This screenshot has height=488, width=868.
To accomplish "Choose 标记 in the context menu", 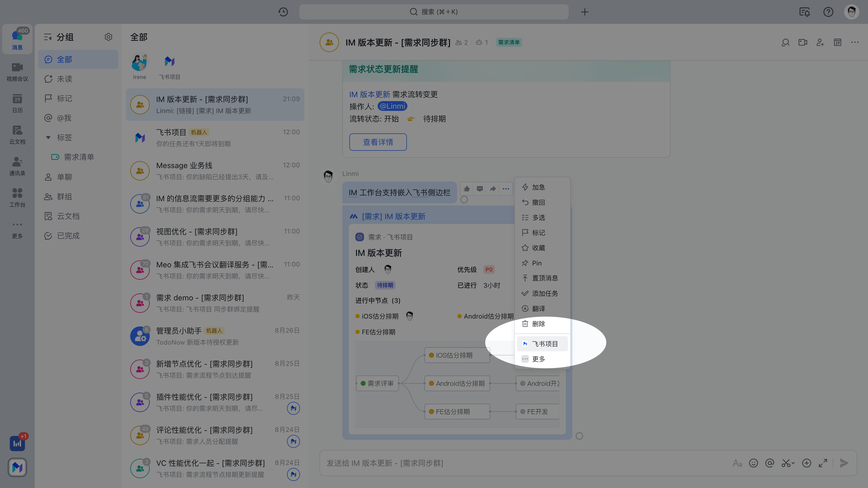I will (x=542, y=233).
